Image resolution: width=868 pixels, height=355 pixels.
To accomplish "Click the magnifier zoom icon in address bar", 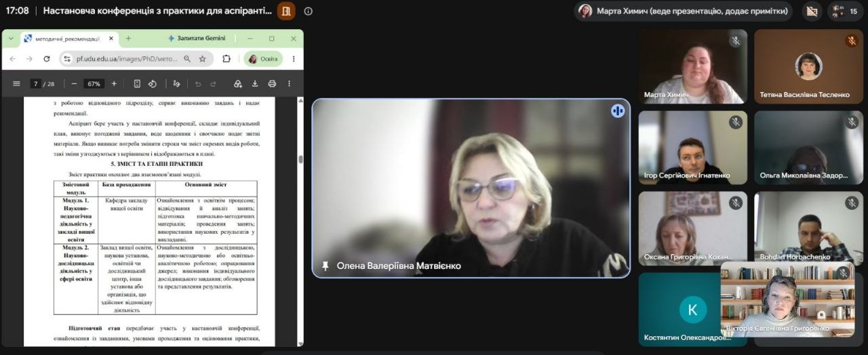I will tap(187, 59).
